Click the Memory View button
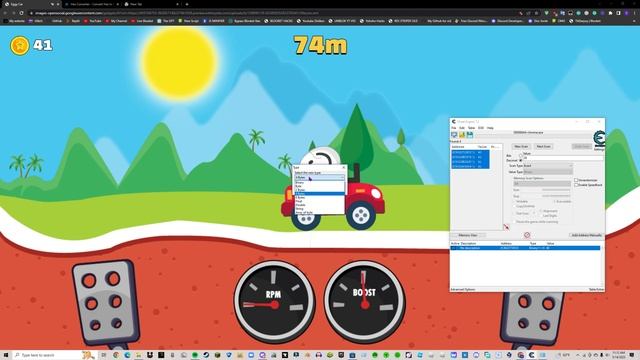 point(468,236)
